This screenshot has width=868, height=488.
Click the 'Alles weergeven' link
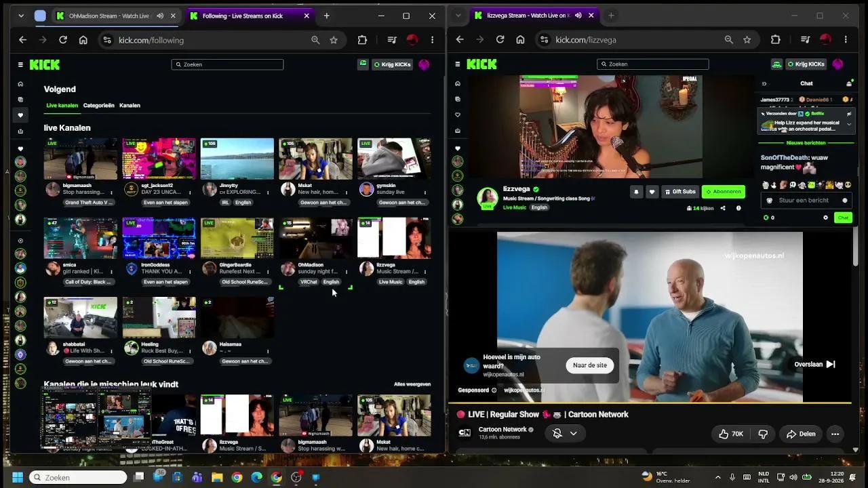click(x=412, y=384)
